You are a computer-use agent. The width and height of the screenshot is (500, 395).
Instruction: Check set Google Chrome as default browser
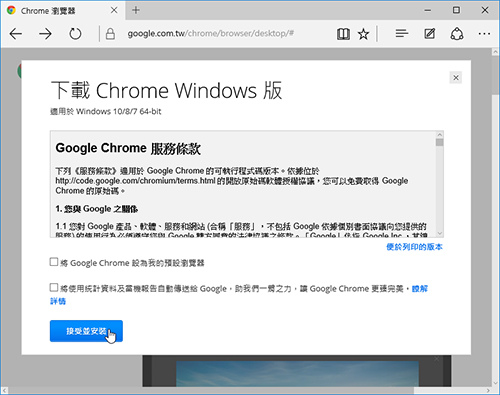coord(54,262)
